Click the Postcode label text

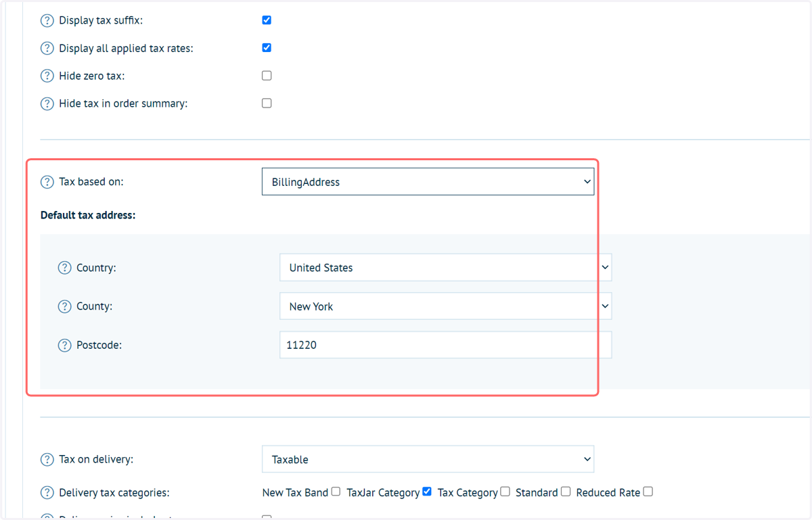[99, 345]
